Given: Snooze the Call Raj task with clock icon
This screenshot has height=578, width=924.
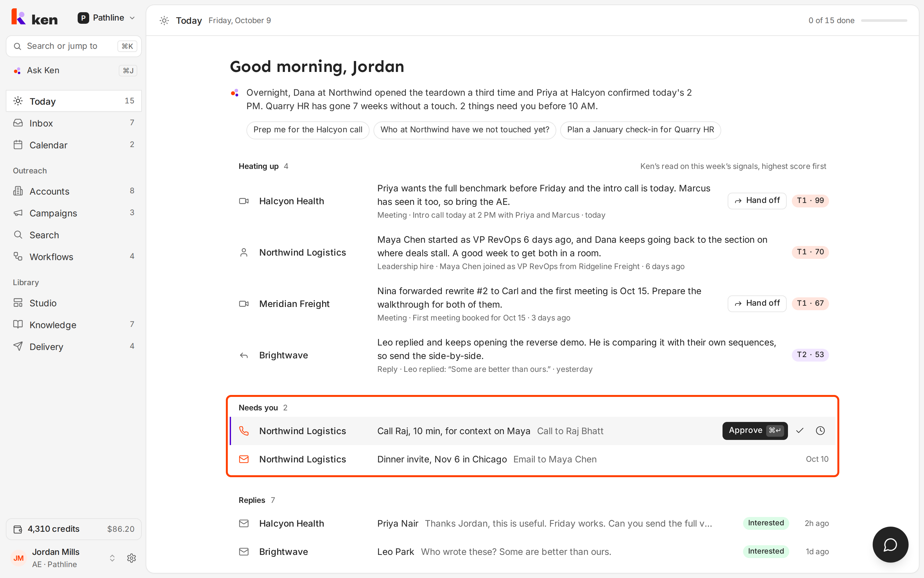Looking at the screenshot, I should pyautogui.click(x=820, y=431).
